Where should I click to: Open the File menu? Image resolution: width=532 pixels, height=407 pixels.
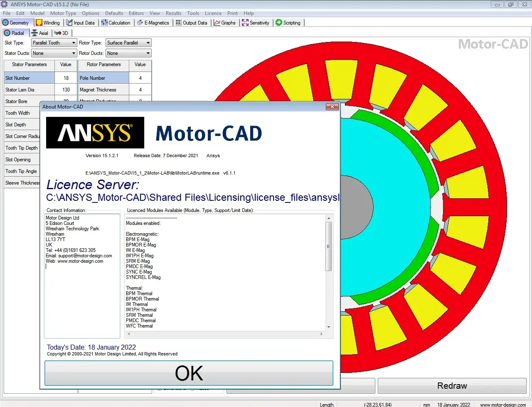coord(7,13)
